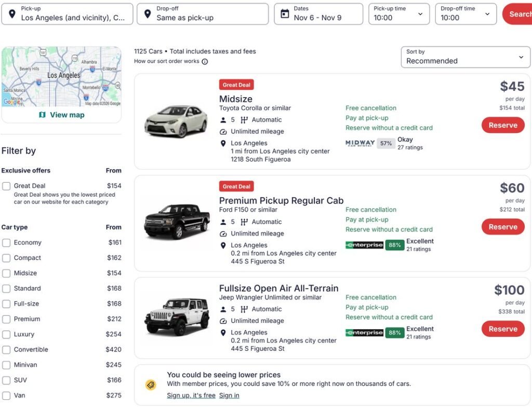Click location pin icon on Midsize card

click(x=223, y=143)
